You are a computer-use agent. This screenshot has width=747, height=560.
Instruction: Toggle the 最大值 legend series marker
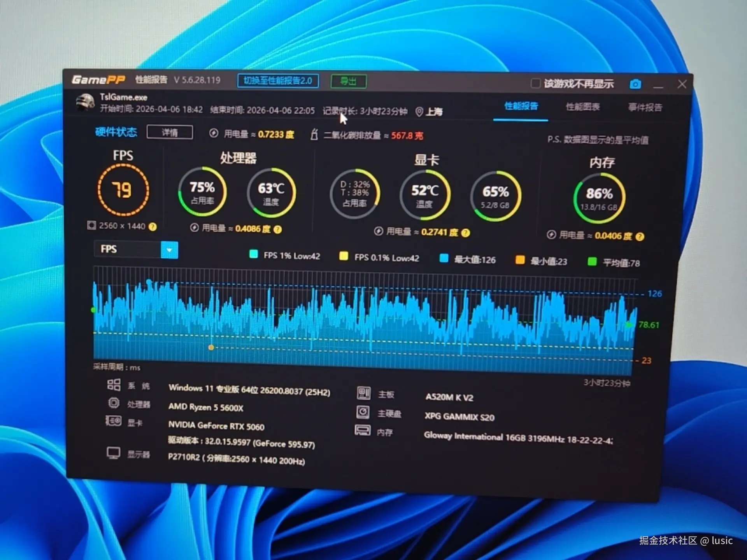pos(444,259)
